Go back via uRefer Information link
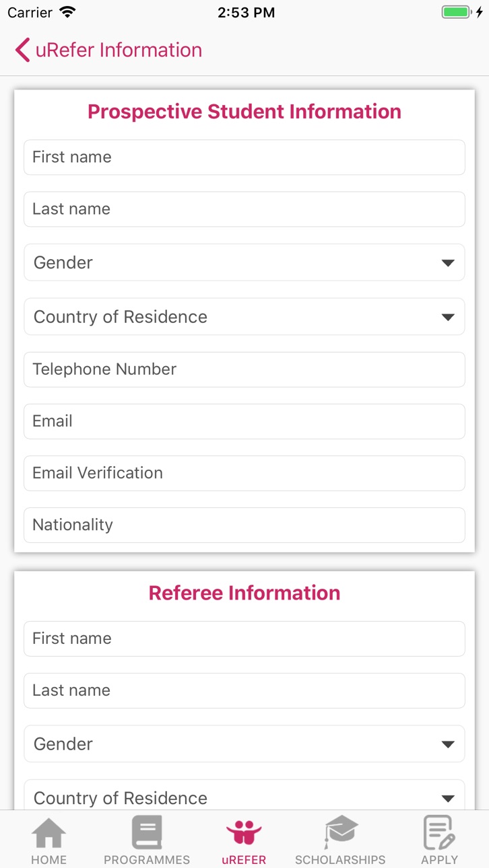 119,50
